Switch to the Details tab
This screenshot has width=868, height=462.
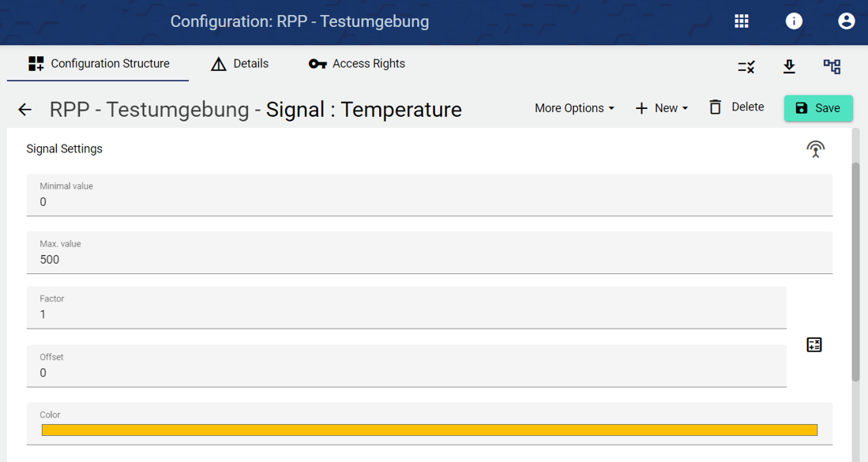[240, 64]
